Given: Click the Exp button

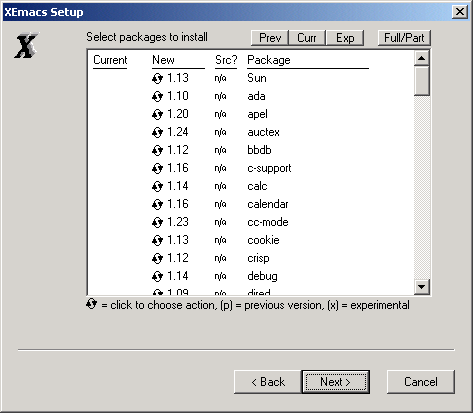Looking at the screenshot, I should pos(345,38).
